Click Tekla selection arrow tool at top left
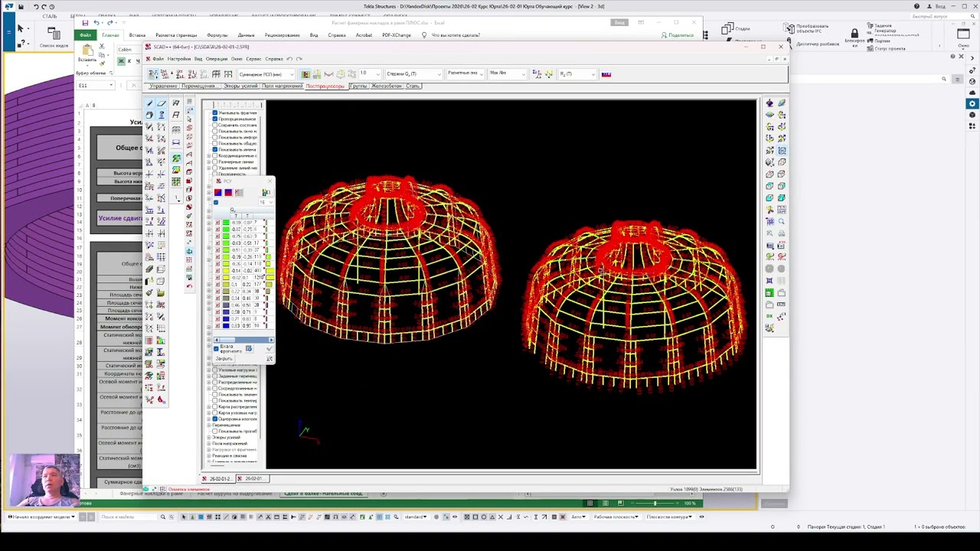The height and width of the screenshot is (551, 980). (x=21, y=29)
